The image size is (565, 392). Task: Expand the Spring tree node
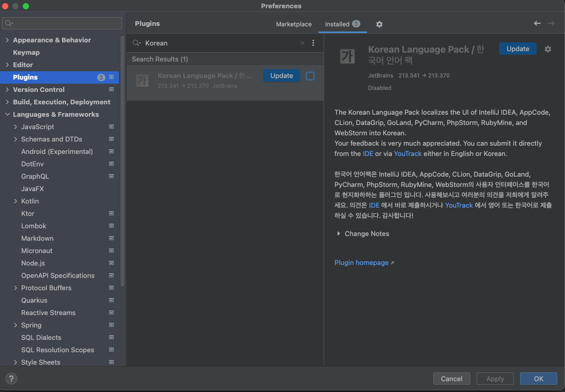point(16,325)
